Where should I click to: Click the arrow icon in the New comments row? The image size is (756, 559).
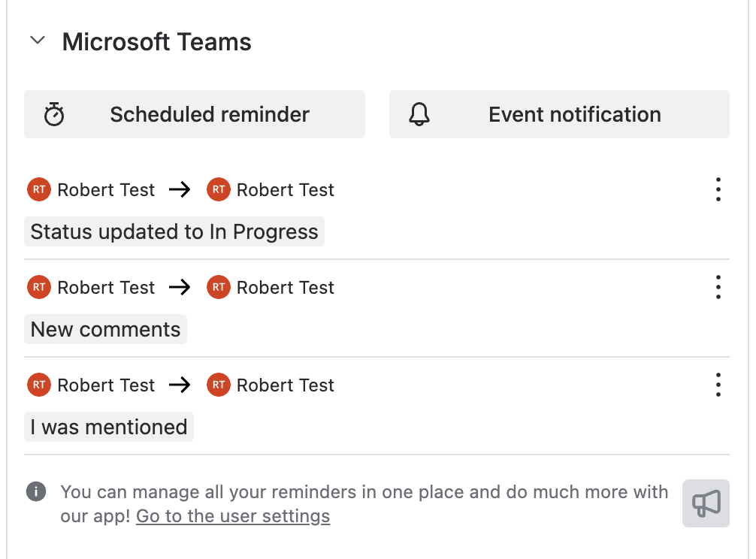tap(180, 288)
